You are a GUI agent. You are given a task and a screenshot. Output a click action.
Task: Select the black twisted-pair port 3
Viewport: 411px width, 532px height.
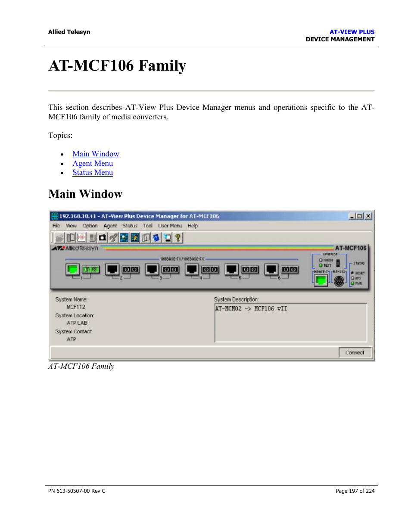tap(152, 270)
